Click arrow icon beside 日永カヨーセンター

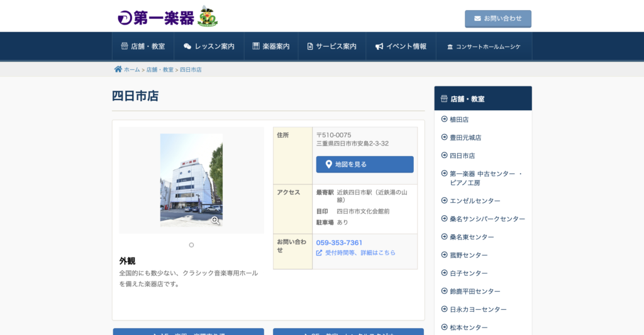[444, 309]
